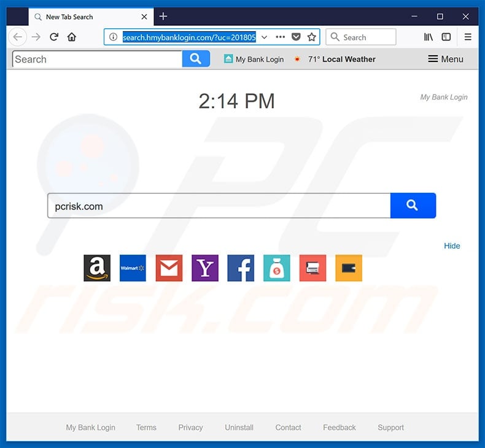Open the Uninstall footer link
Screen dimensions: 485x448
(239, 428)
